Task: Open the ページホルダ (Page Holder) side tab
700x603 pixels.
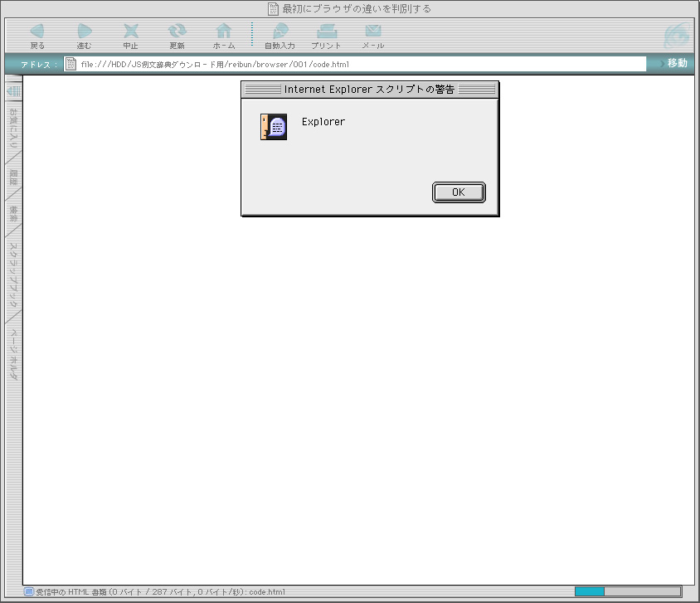Action: click(x=14, y=355)
